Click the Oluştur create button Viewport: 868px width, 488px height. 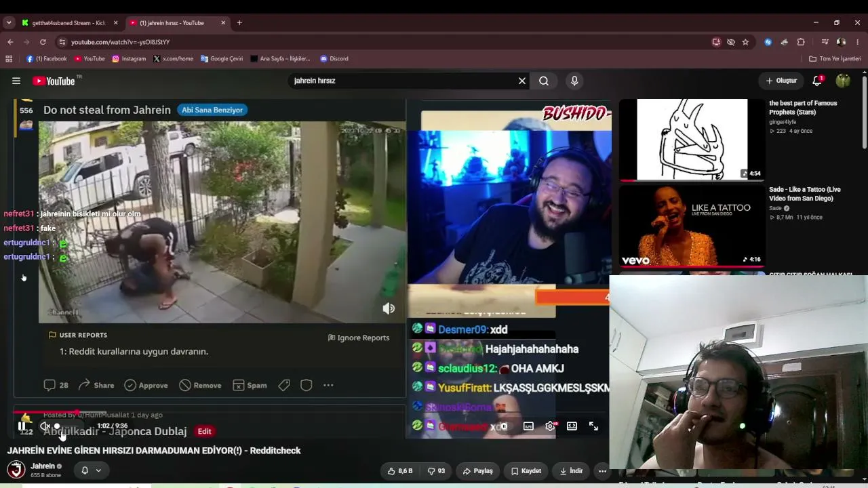pos(781,81)
